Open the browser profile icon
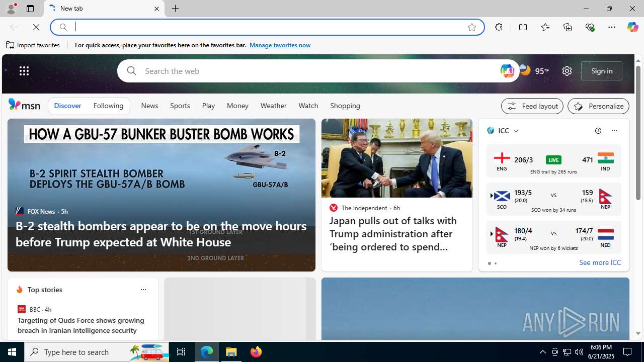 (11, 9)
